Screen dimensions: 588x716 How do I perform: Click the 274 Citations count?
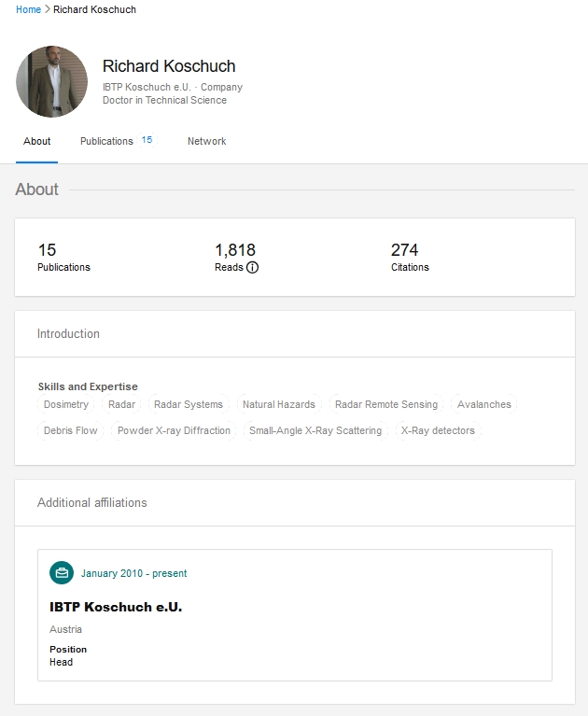[405, 250]
